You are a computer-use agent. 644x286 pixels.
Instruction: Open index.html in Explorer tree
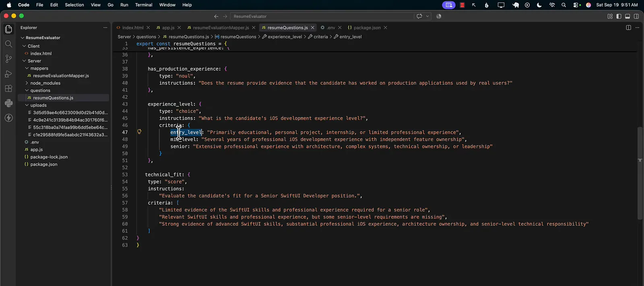click(x=41, y=54)
